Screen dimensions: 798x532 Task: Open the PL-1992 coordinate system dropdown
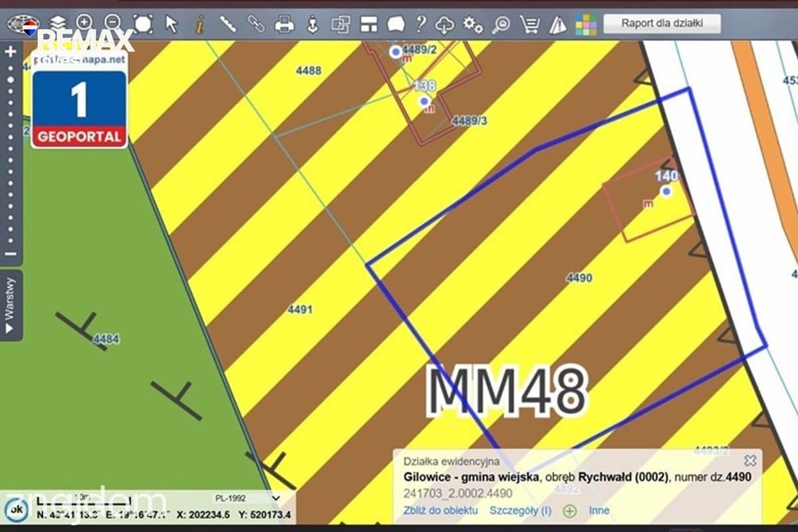(246, 497)
